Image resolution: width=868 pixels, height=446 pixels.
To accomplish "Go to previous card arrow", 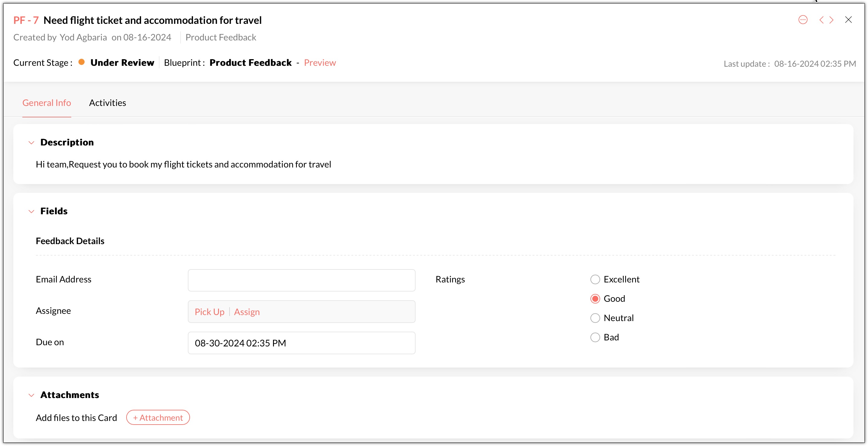I will tap(821, 20).
